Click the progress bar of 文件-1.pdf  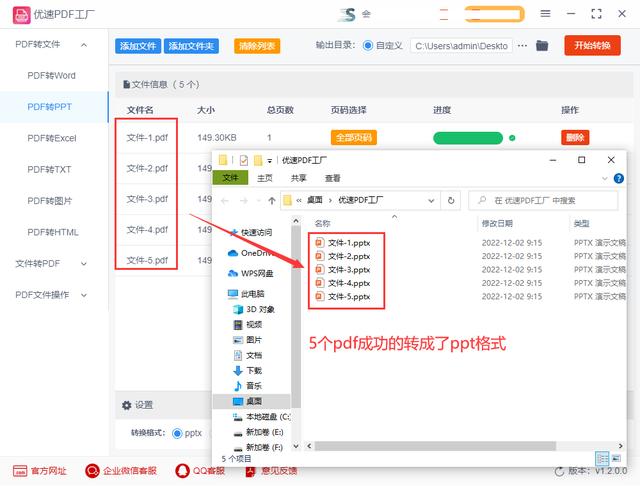[x=468, y=138]
